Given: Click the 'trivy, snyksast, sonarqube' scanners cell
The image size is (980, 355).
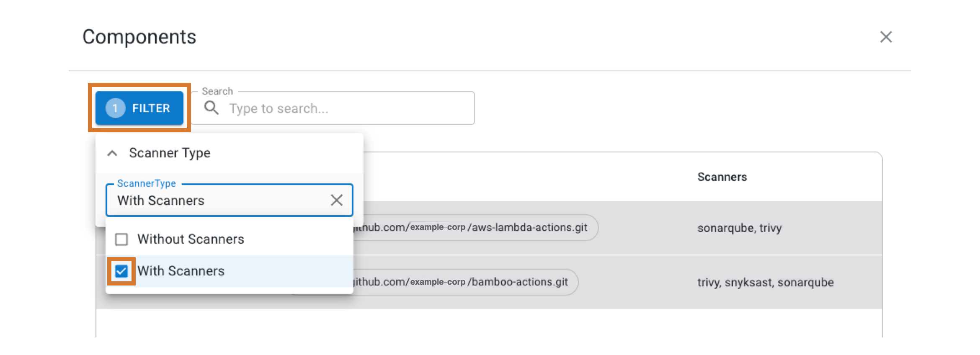Looking at the screenshot, I should (x=765, y=283).
